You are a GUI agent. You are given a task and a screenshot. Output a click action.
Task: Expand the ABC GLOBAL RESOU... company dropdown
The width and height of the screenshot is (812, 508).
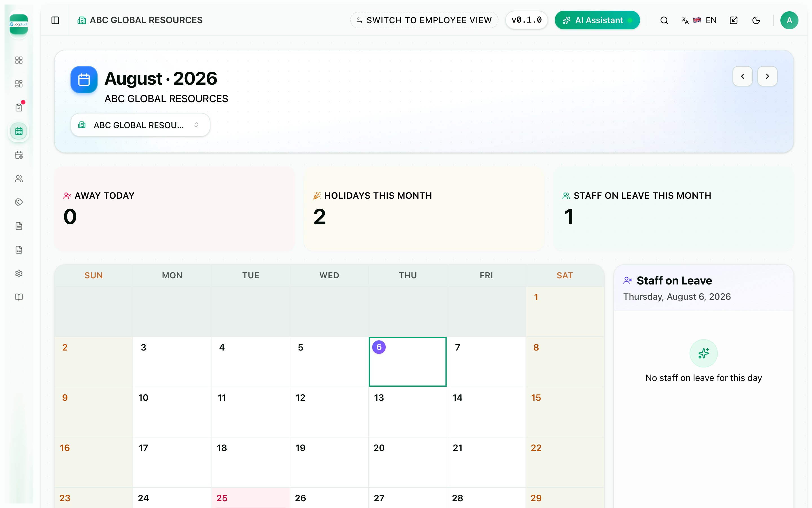pyautogui.click(x=140, y=125)
